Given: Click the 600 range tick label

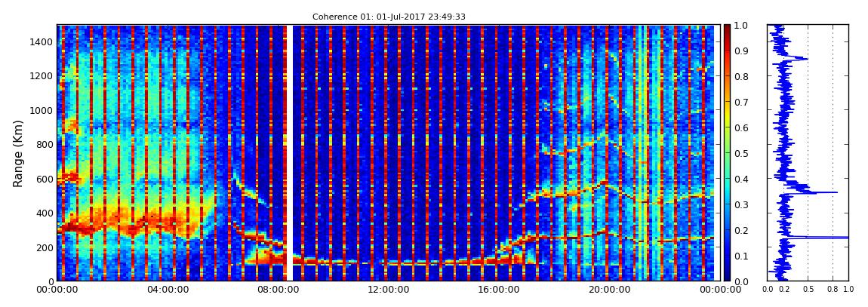Looking at the screenshot, I should (45, 179).
